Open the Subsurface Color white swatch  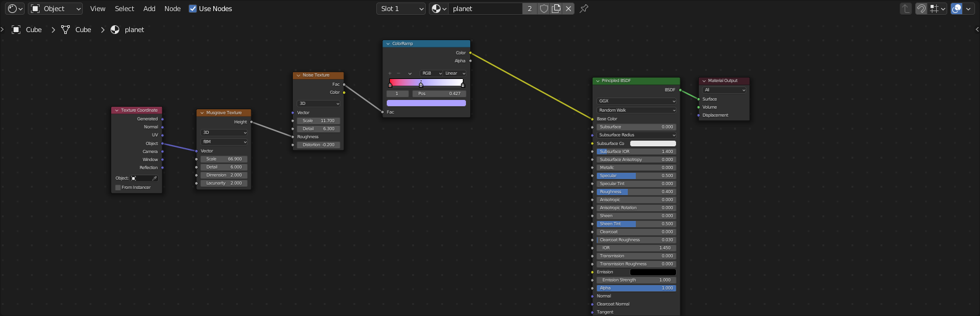653,144
